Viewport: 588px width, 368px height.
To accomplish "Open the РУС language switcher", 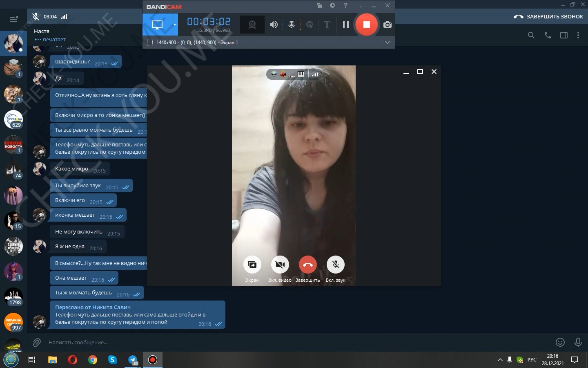I will click(532, 360).
